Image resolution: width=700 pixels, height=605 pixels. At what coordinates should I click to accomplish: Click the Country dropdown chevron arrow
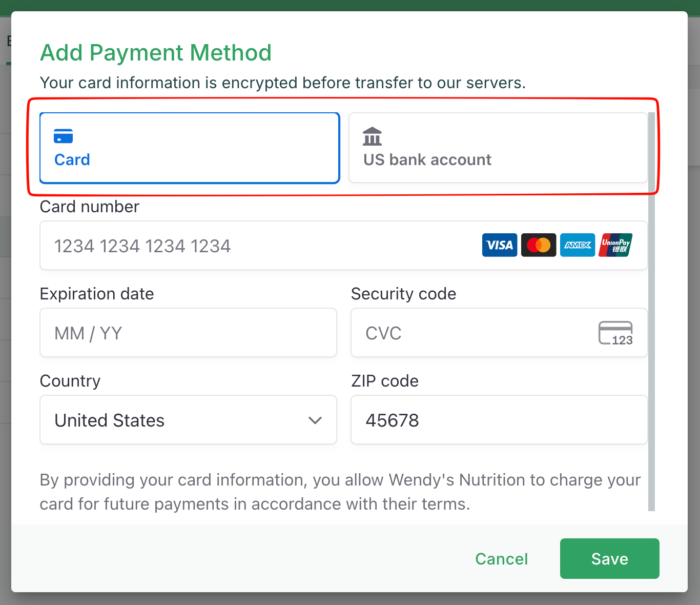point(315,420)
